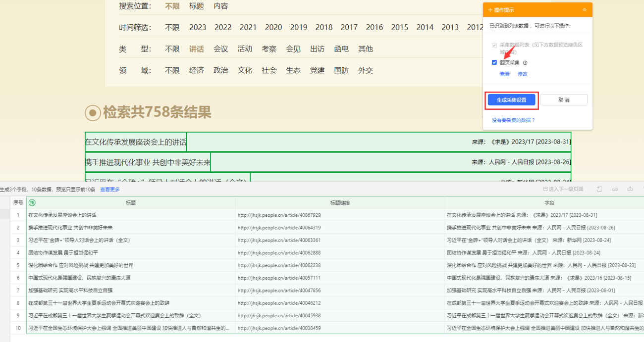Click the add-field page icon in preview toolbar
The image size is (644, 342).
point(599,189)
